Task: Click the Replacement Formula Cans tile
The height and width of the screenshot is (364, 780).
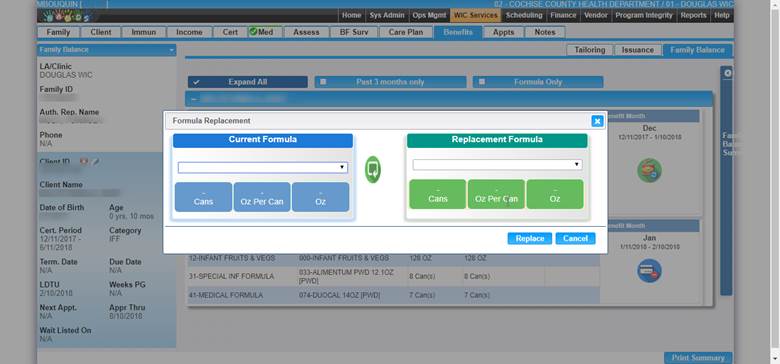Action: [438, 194]
